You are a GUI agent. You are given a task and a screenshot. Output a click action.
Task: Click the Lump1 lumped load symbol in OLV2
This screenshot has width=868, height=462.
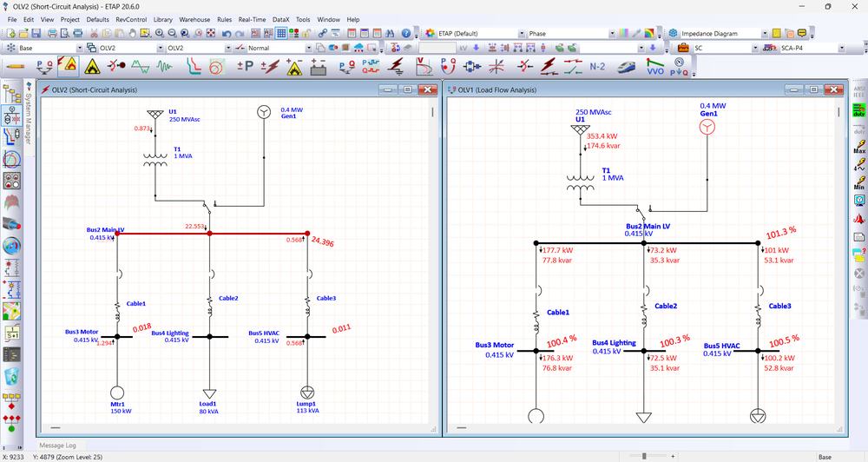[307, 393]
